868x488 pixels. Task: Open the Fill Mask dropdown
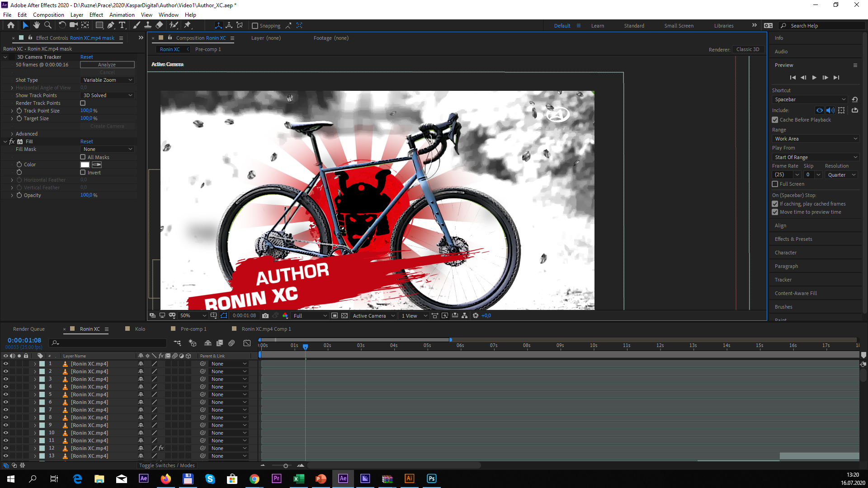point(108,149)
